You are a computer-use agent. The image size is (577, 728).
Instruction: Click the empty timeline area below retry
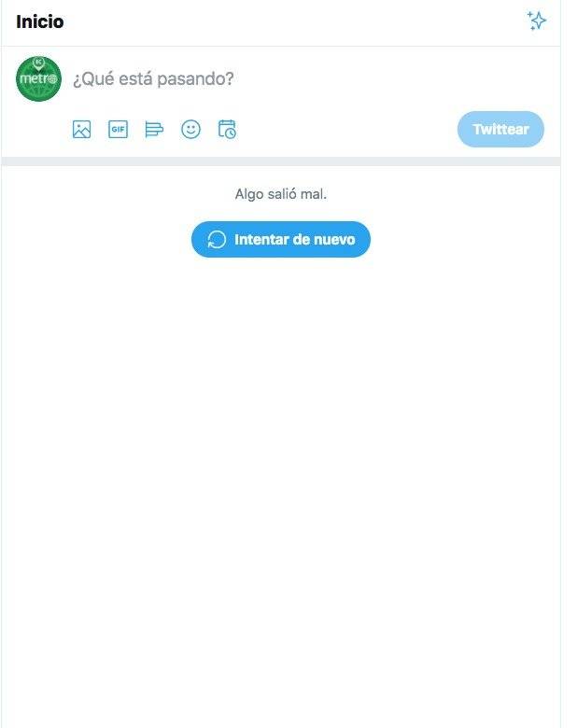pyautogui.click(x=281, y=464)
